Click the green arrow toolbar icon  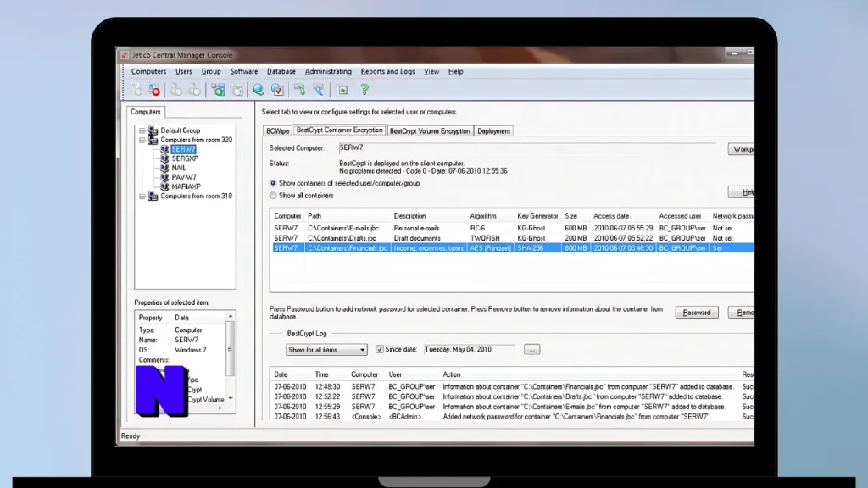pyautogui.click(x=299, y=90)
